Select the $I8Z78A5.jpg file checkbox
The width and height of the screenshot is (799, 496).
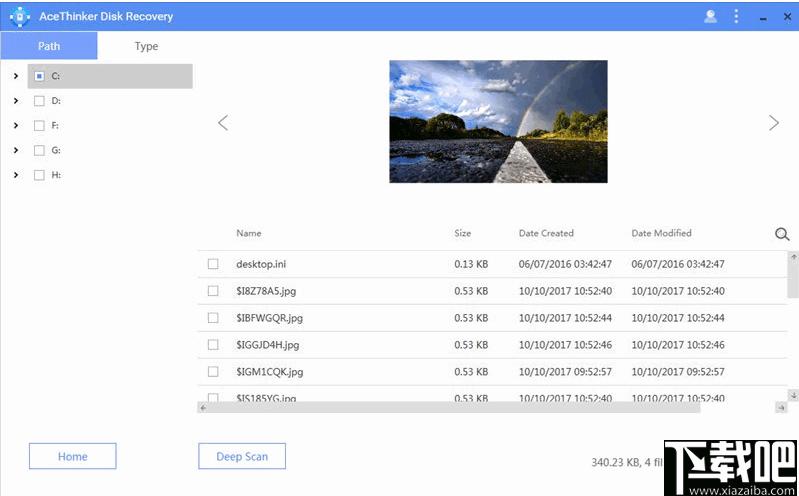[213, 291]
